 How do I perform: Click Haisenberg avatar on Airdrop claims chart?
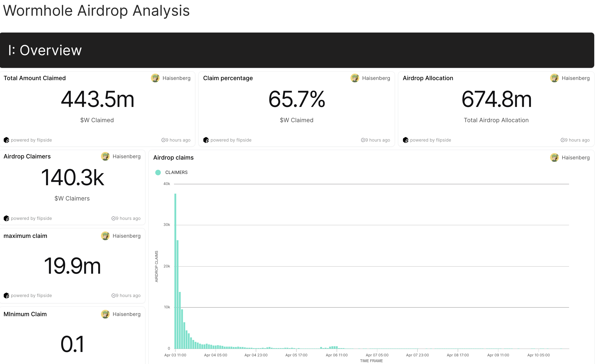pyautogui.click(x=554, y=158)
